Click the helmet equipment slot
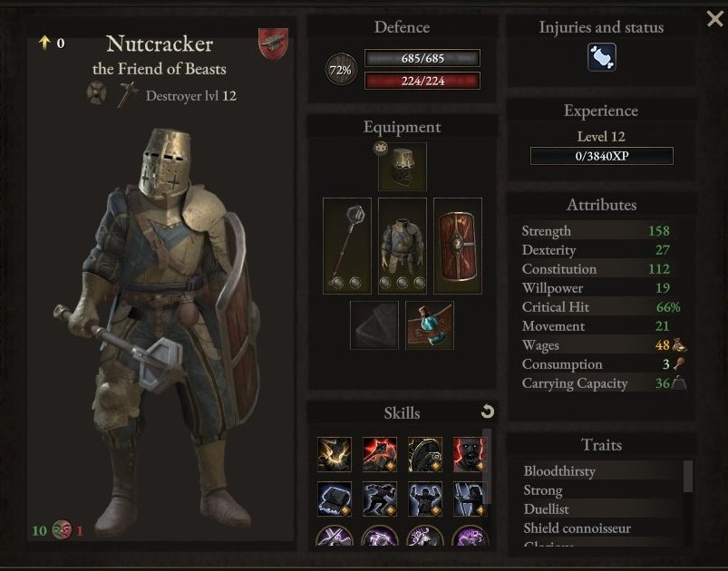The image size is (728, 571). (402, 167)
